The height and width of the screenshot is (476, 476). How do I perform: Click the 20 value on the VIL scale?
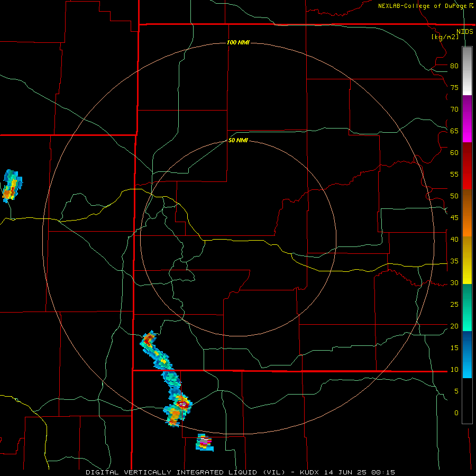click(x=454, y=326)
